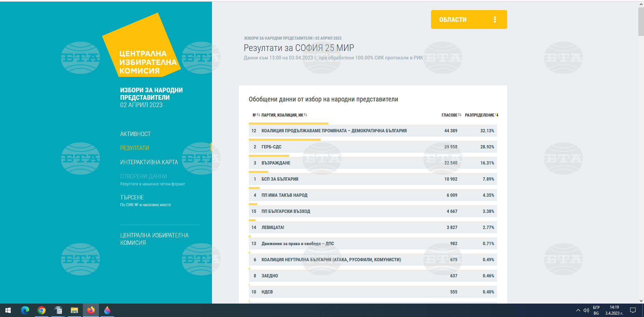Open ТЪРСЕНЕ search by СИК
This screenshot has height=317, width=644.
[132, 197]
